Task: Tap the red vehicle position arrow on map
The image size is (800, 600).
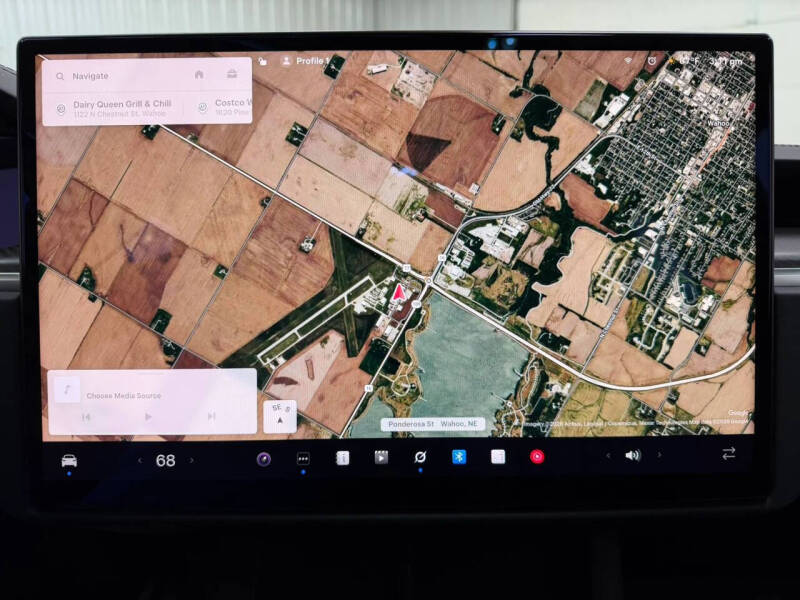Action: click(398, 293)
